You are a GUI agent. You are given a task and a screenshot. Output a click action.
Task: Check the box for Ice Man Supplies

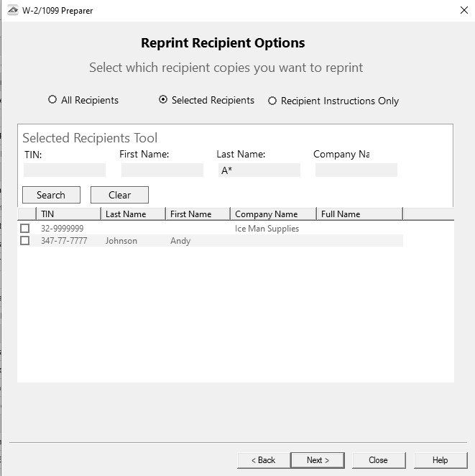click(x=25, y=229)
